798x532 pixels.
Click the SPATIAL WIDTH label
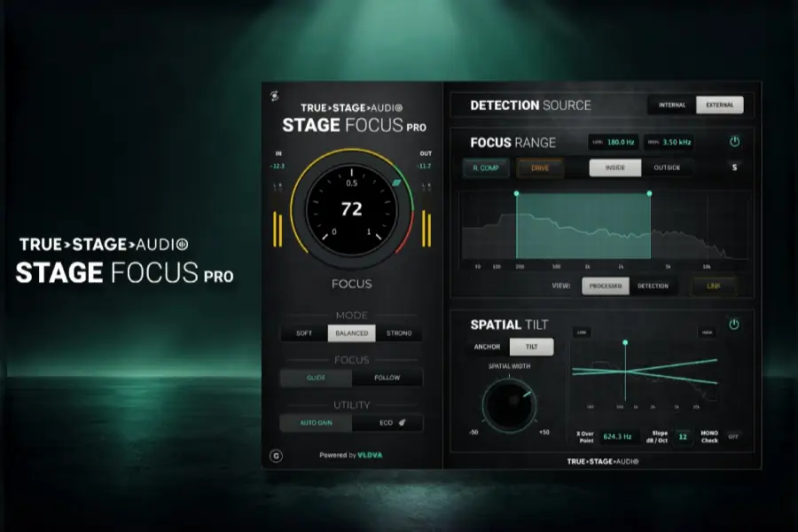[509, 366]
